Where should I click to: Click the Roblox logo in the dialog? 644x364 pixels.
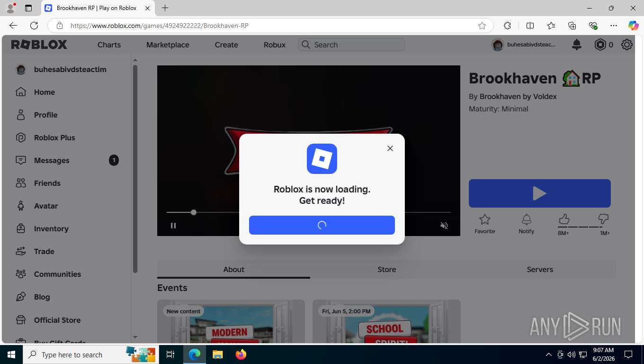point(322,159)
